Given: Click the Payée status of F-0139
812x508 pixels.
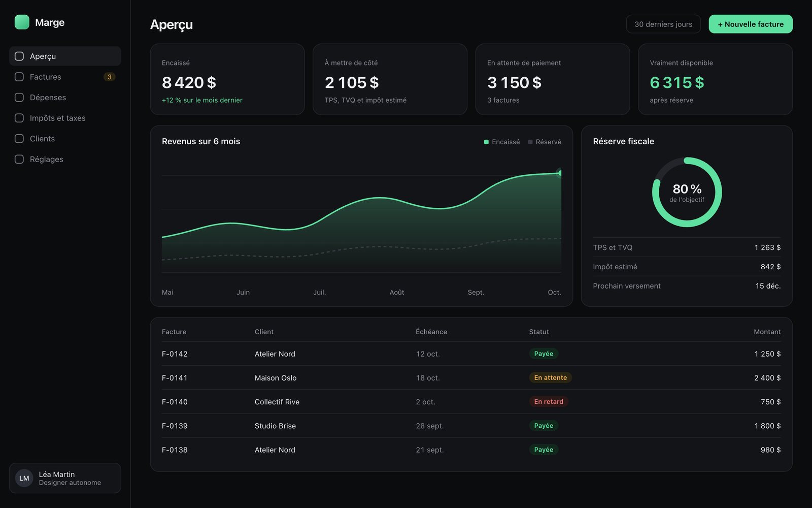Looking at the screenshot, I should coord(544,426).
